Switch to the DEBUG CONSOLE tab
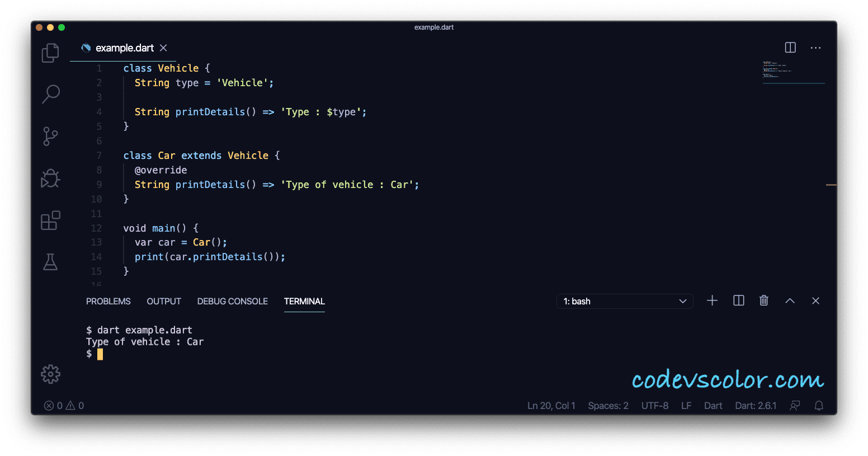 (x=233, y=301)
